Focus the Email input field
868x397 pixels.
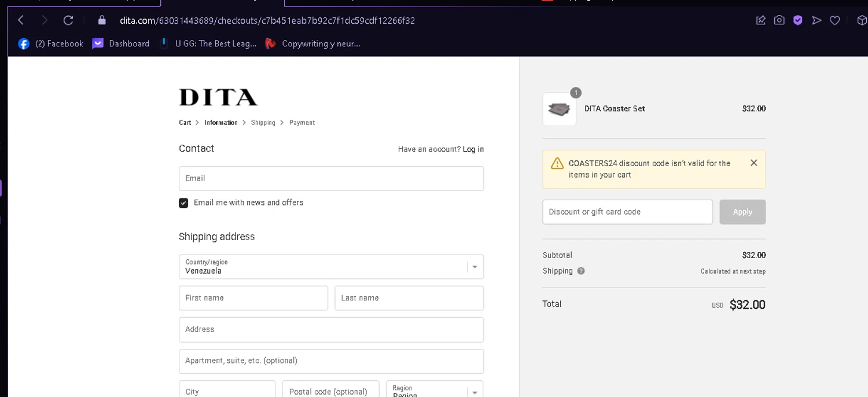pos(331,178)
